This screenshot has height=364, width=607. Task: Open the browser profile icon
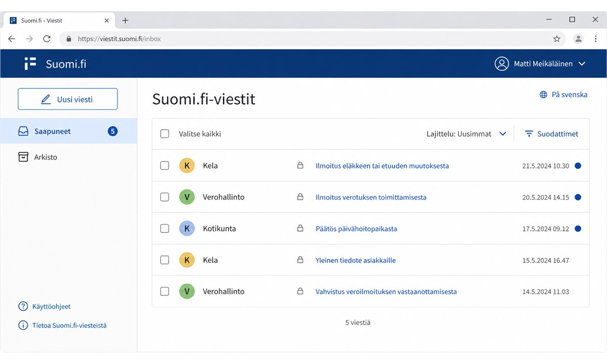579,38
